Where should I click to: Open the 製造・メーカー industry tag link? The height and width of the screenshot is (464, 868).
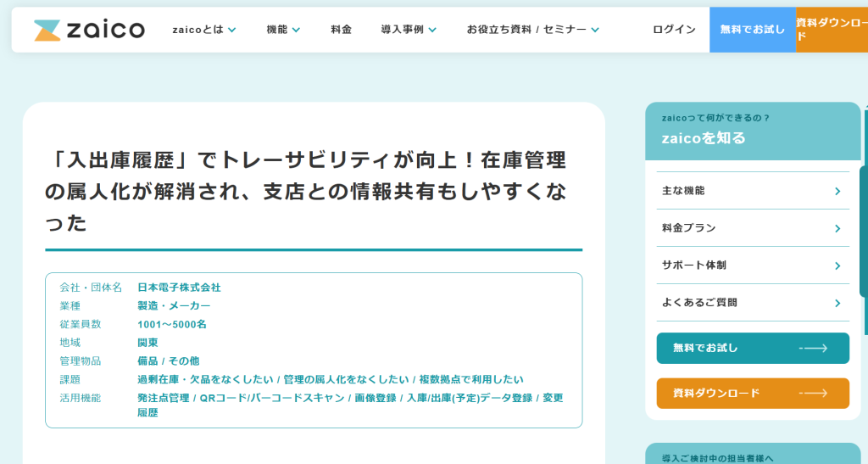pos(174,306)
